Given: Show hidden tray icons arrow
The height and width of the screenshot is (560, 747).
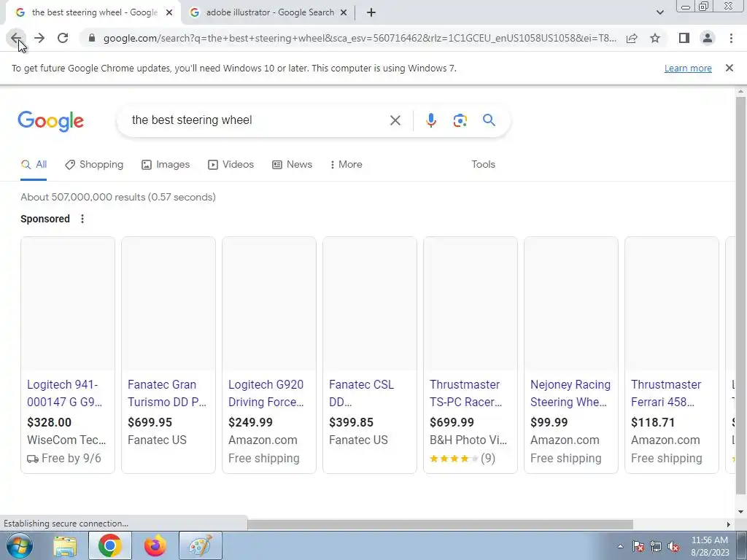Looking at the screenshot, I should coord(620,547).
